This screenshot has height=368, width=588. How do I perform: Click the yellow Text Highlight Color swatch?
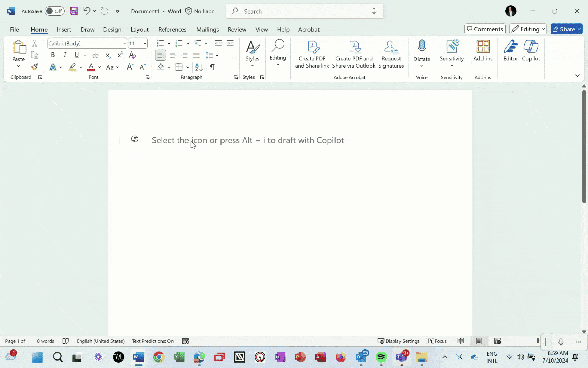pos(72,67)
